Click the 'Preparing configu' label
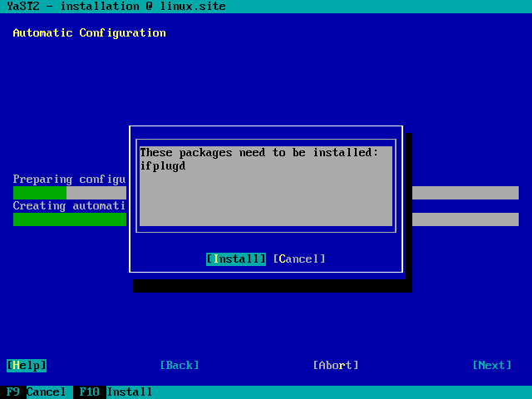 point(69,180)
